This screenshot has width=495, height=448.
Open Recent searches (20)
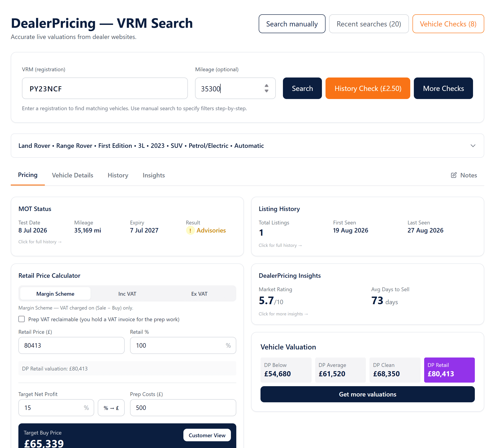point(369,24)
